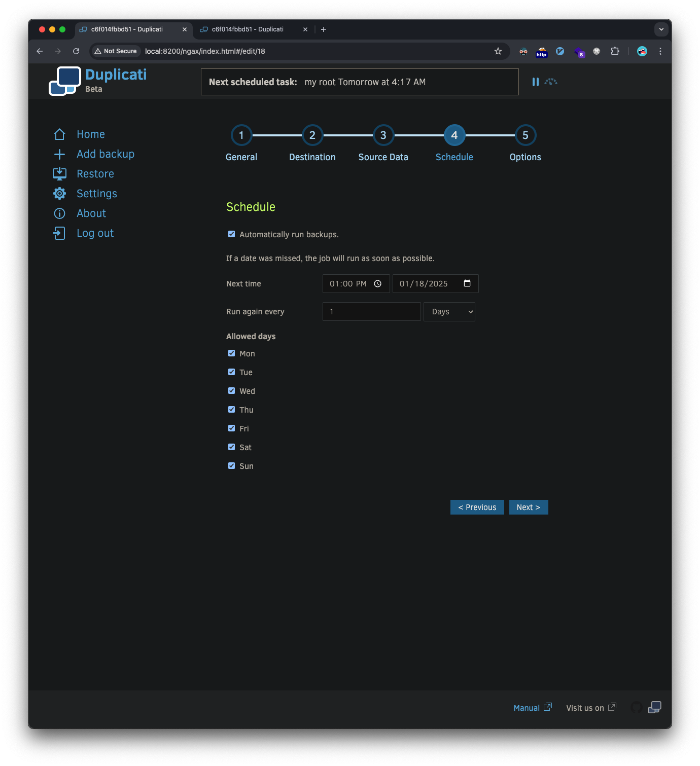Click the throttle speed gauge icon
The image size is (700, 766).
click(x=551, y=82)
